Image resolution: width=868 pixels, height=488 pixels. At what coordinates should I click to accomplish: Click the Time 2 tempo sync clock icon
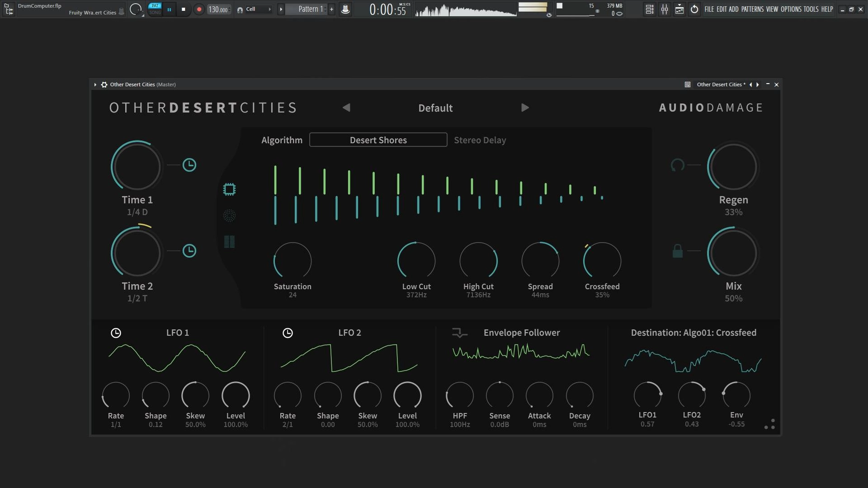click(x=189, y=251)
